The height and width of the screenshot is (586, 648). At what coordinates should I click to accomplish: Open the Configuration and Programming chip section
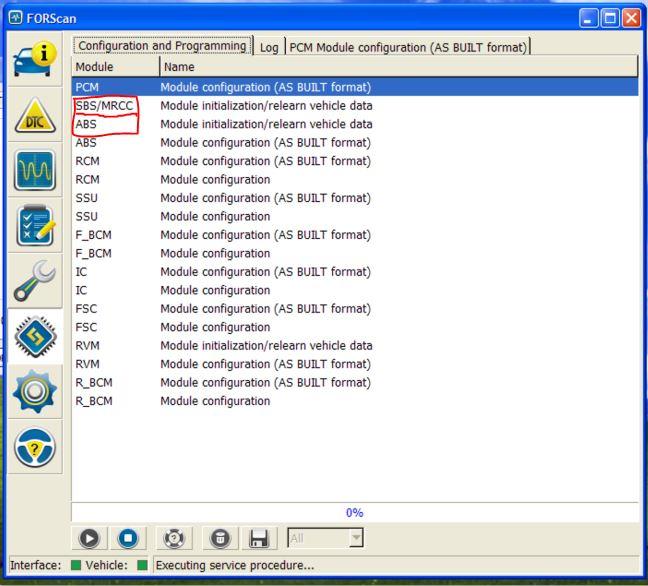35,336
